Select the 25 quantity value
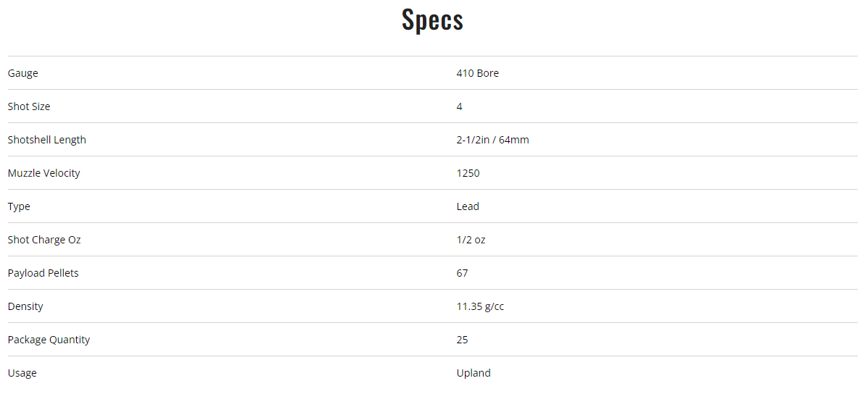Viewport: 868px width, 394px height. 462,340
